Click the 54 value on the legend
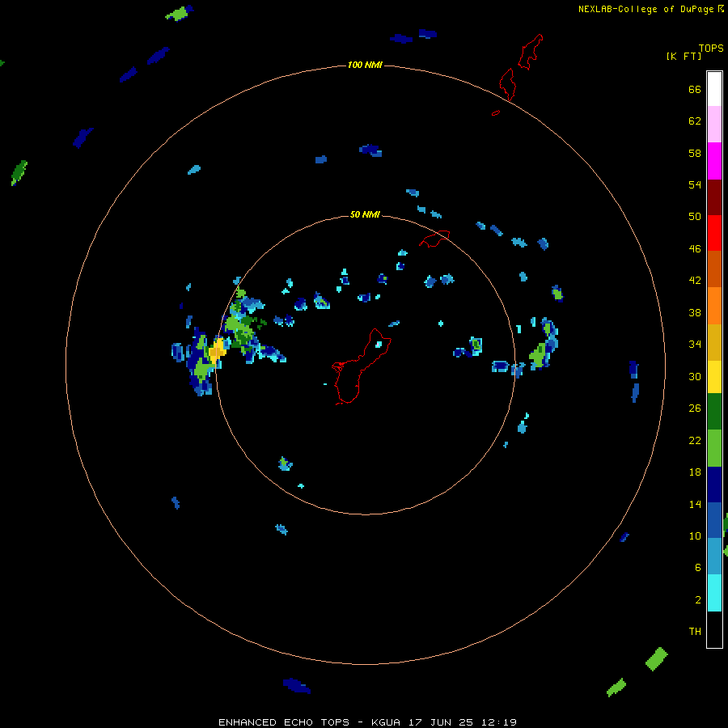Screen dimensions: 728x728 (695, 184)
